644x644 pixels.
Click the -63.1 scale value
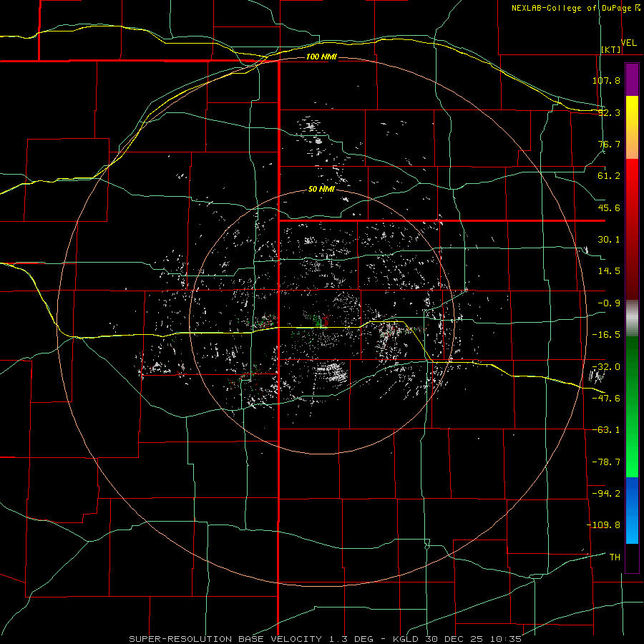pyautogui.click(x=606, y=430)
